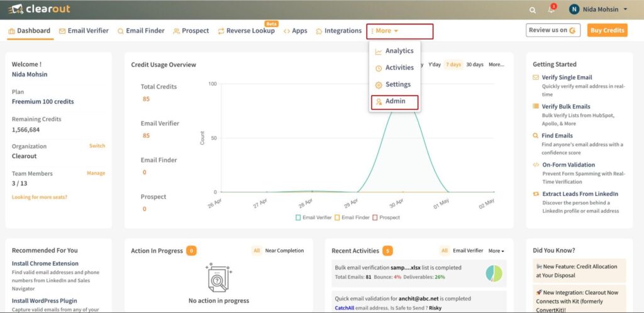Click the magnifier icon beside Find Emails
Image resolution: width=644 pixels, height=313 pixels.
click(x=536, y=135)
